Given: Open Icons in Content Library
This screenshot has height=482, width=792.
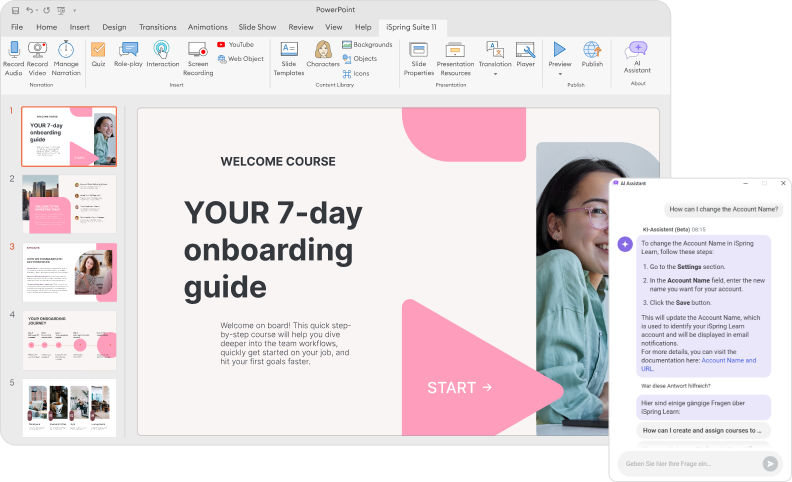Looking at the screenshot, I should (356, 73).
